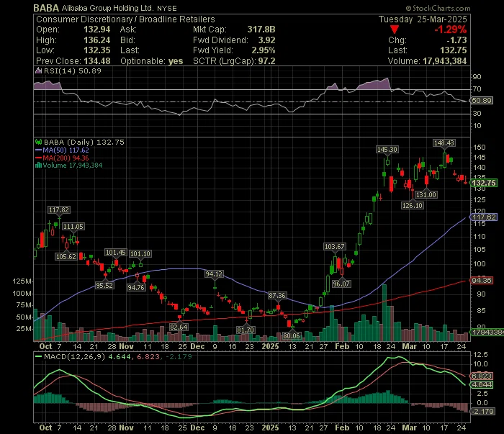Click the 96.07 price label
Image resolution: width=504 pixels, height=434 pixels.
tap(341, 284)
